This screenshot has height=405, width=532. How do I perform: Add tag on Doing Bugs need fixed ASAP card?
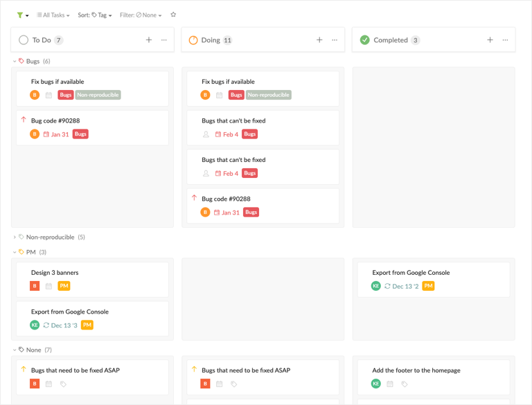click(233, 384)
